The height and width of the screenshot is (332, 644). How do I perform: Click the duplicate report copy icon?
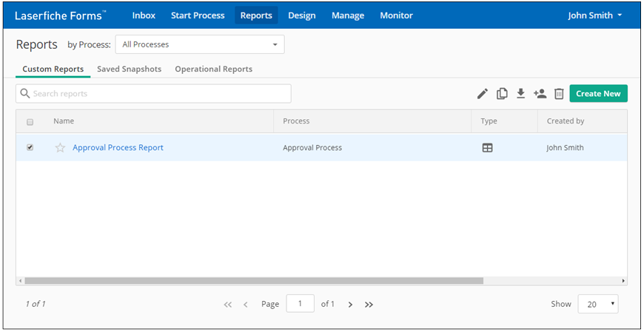click(502, 94)
